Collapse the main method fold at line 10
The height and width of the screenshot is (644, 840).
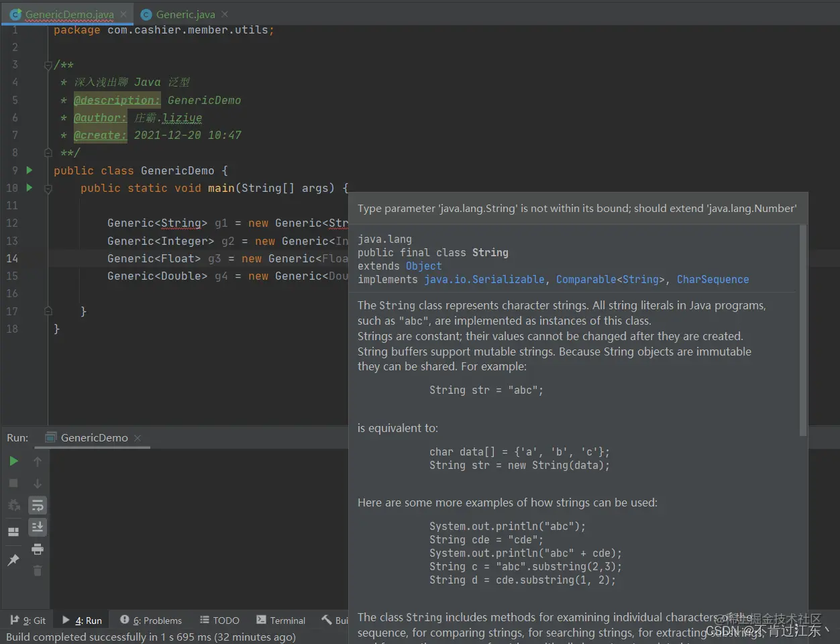click(x=48, y=189)
